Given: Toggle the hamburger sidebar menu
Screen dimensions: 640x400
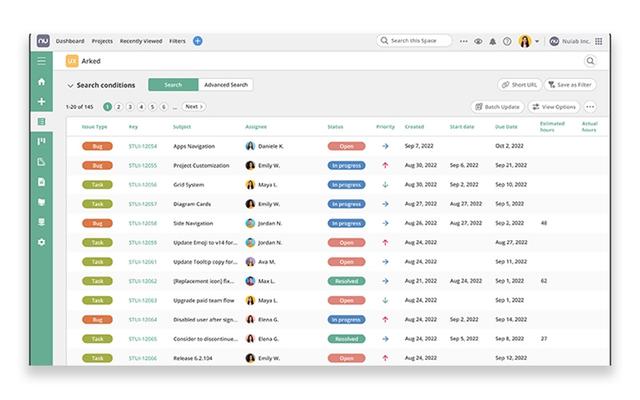Looking at the screenshot, I should pos(41,61).
